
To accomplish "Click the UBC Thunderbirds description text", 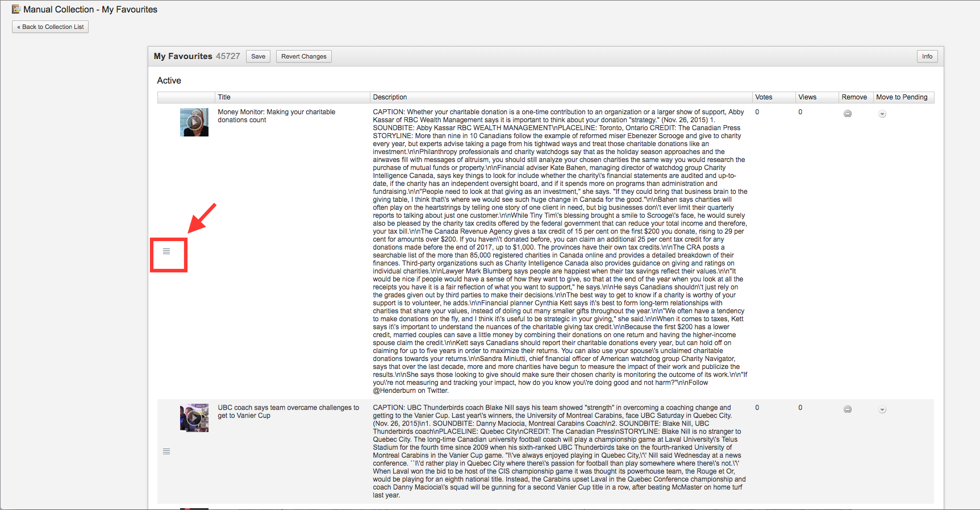I will (x=560, y=451).
